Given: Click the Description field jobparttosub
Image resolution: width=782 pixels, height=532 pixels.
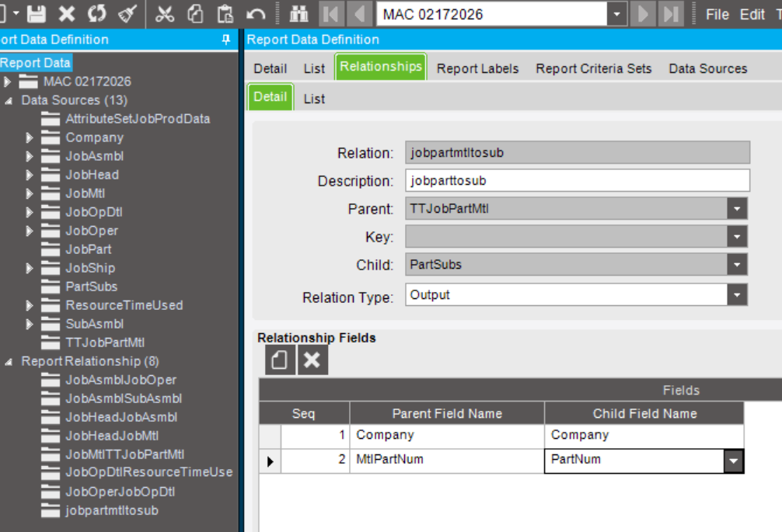Looking at the screenshot, I should (577, 180).
